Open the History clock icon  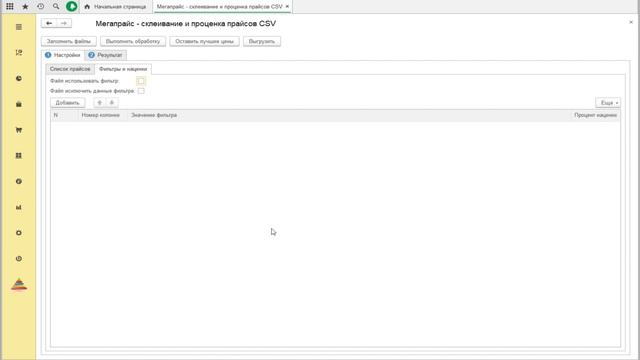tap(40, 7)
